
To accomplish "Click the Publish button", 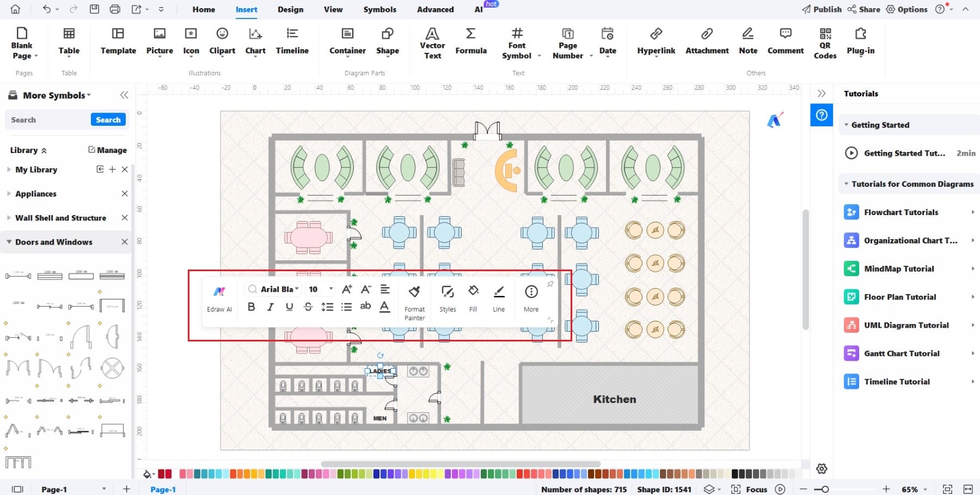I will (822, 9).
